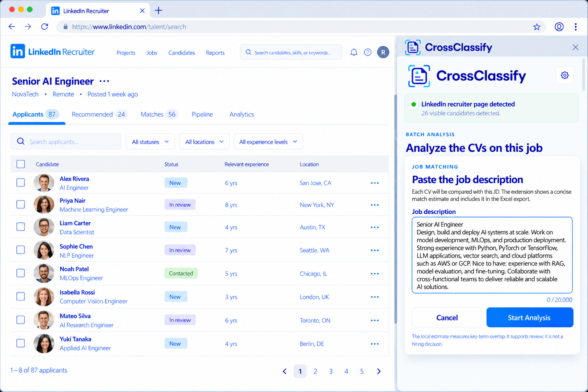Select all candidates with header checkbox
The width and height of the screenshot is (588, 392).
tap(21, 164)
